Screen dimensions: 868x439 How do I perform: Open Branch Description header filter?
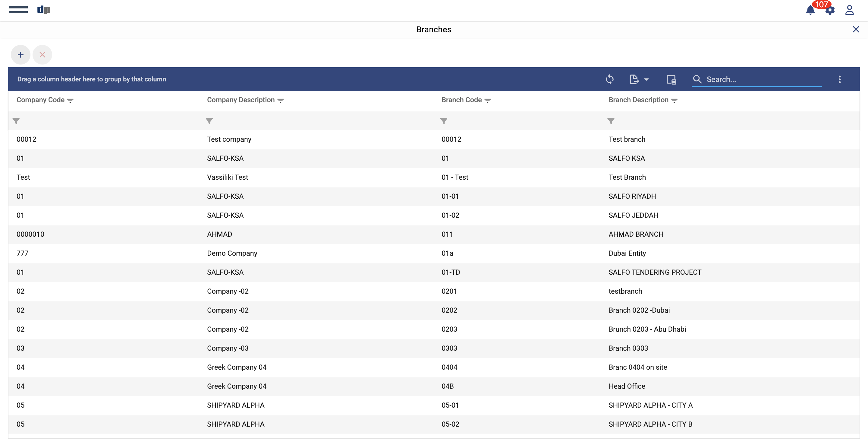674,100
